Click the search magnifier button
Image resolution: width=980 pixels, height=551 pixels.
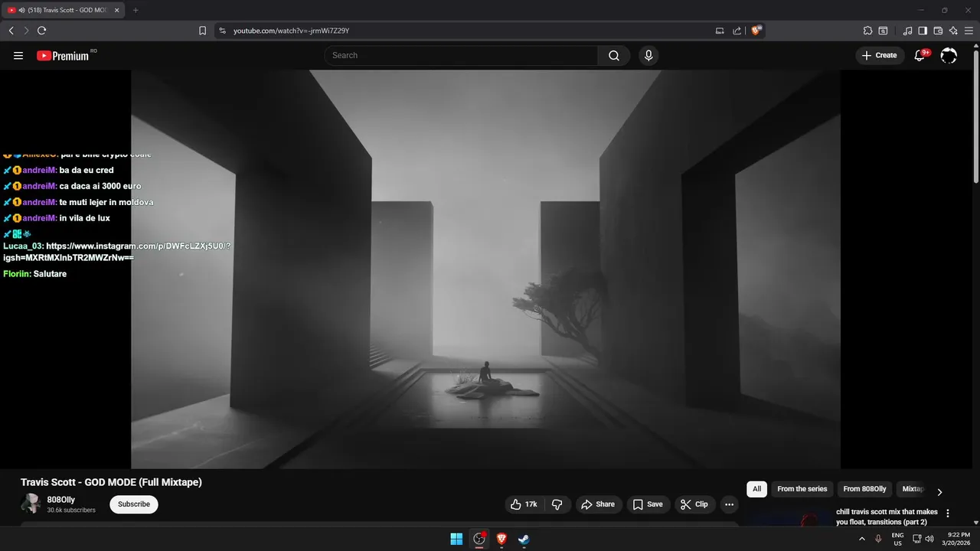tap(614, 55)
